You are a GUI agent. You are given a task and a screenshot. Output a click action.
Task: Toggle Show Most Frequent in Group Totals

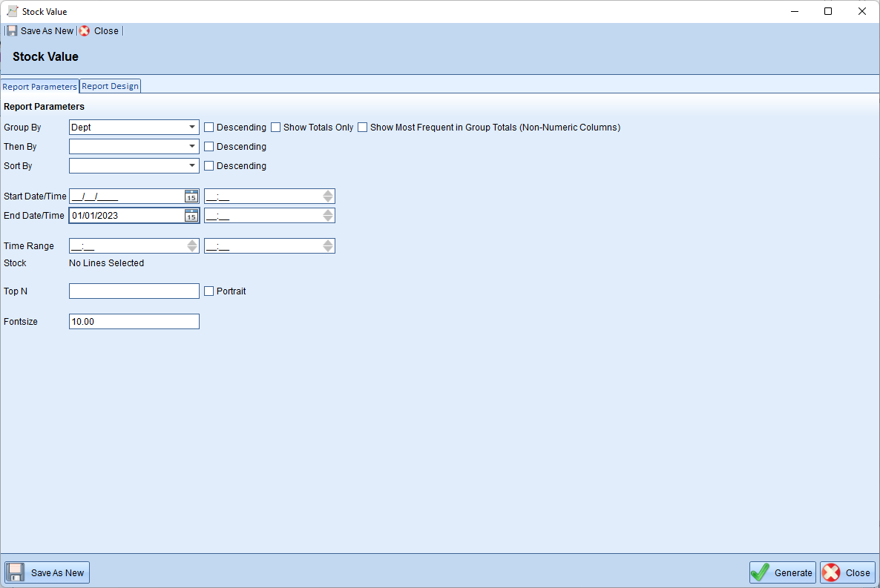click(363, 128)
